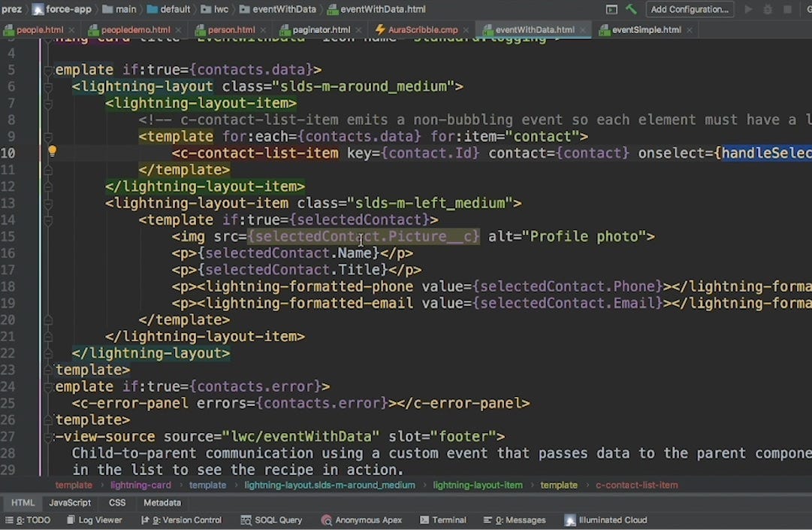
Task: Open the 0: Messages tool window
Action: (x=515, y=519)
